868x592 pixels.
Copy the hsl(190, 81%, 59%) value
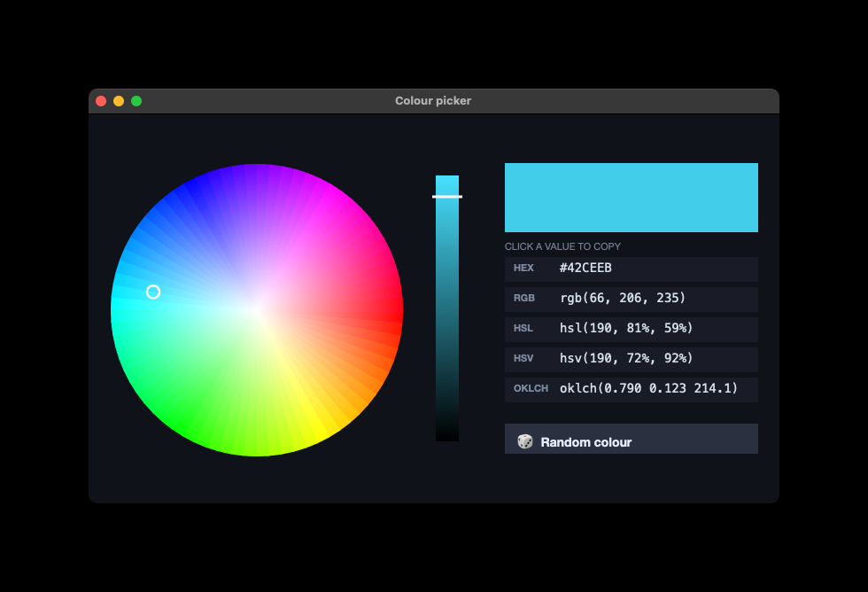[631, 329]
